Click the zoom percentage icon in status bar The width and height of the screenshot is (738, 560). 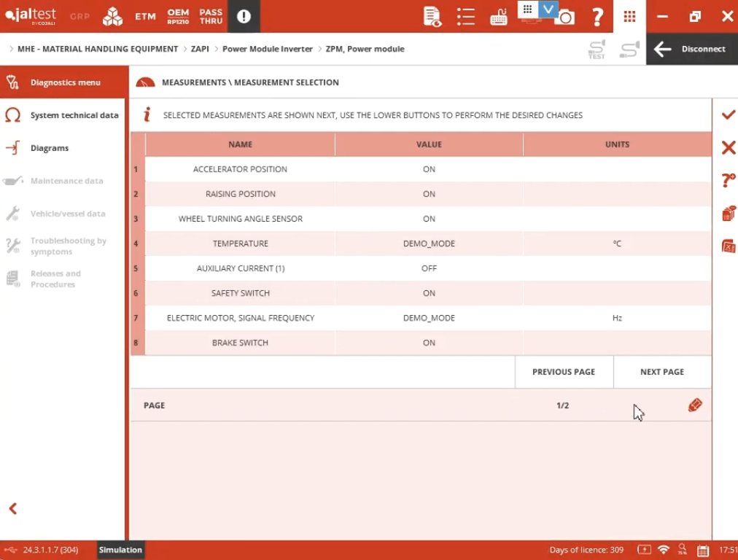pos(683,549)
